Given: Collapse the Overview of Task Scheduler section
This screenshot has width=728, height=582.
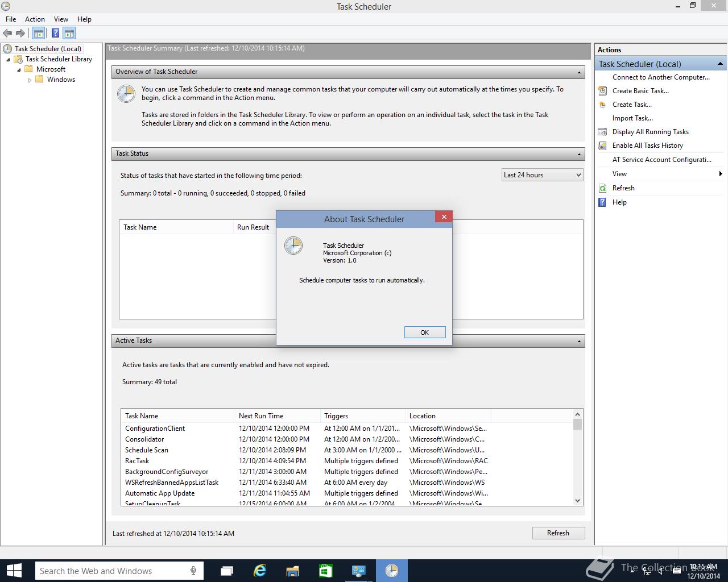Looking at the screenshot, I should click(579, 72).
